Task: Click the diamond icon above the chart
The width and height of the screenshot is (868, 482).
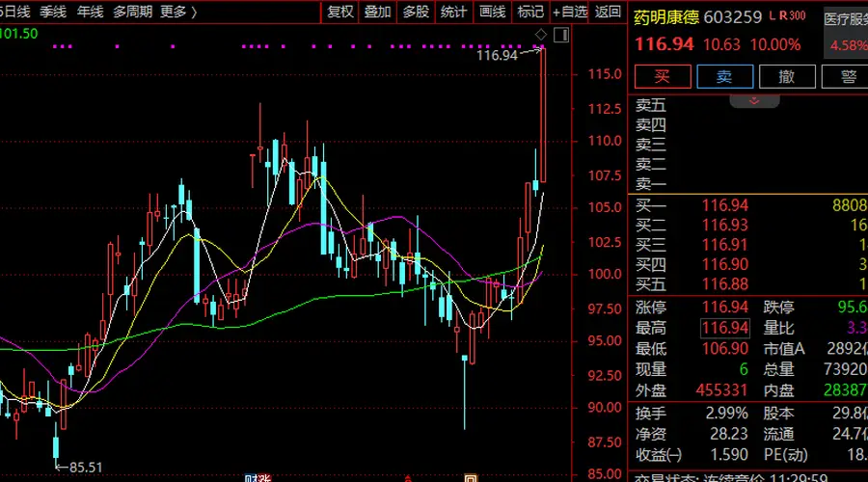Action: [x=541, y=36]
